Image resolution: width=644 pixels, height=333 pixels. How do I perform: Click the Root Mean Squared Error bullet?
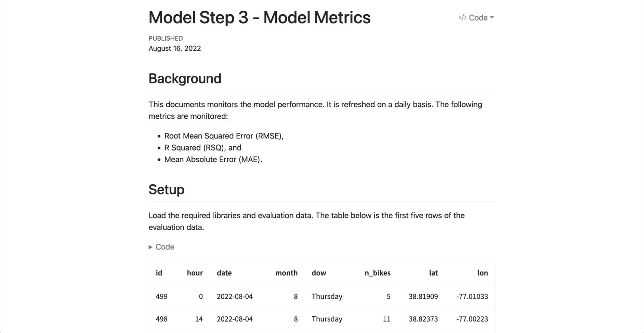click(x=224, y=136)
